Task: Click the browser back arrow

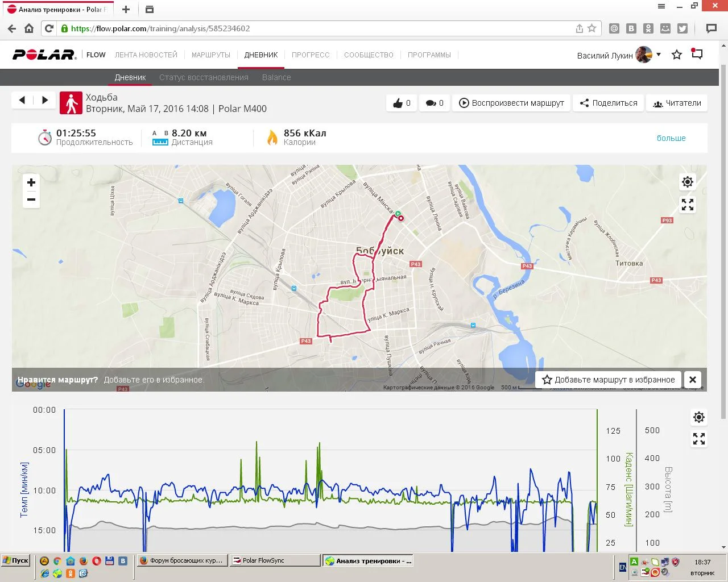Action: [12, 28]
